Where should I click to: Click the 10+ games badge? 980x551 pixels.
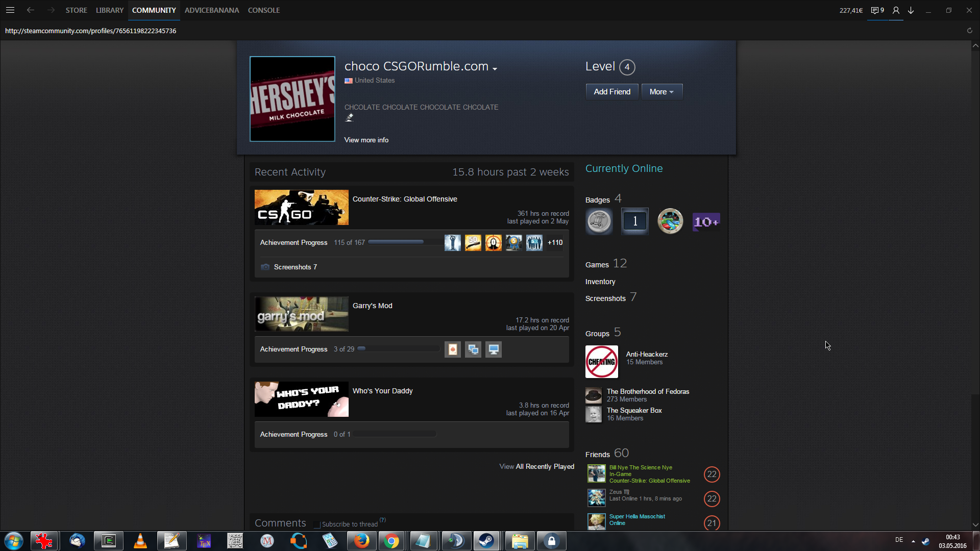(706, 221)
